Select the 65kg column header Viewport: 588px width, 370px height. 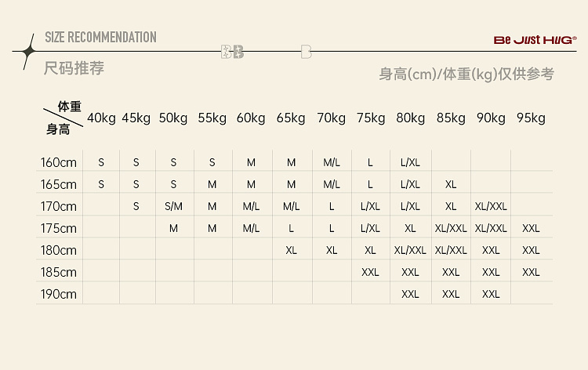pyautogui.click(x=291, y=118)
